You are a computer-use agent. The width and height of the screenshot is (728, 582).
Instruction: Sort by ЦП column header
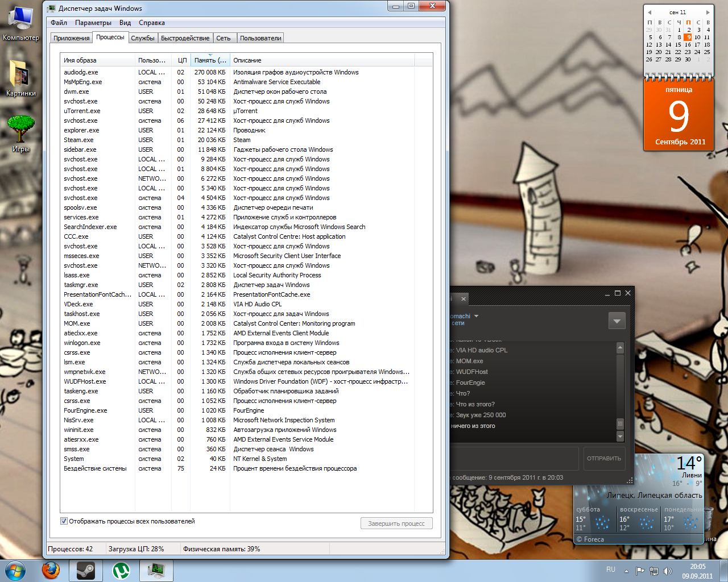[181, 60]
